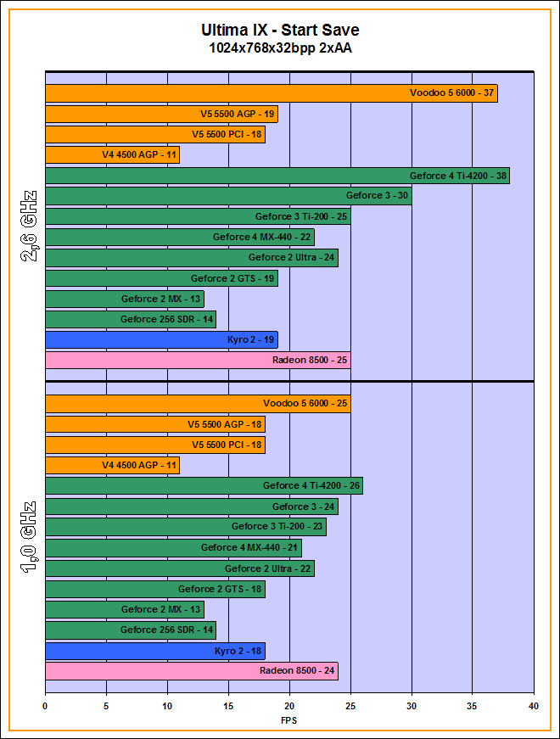
Task: Click the subtitle '1024x768x32bpp 2xAA'
Action: [280, 48]
